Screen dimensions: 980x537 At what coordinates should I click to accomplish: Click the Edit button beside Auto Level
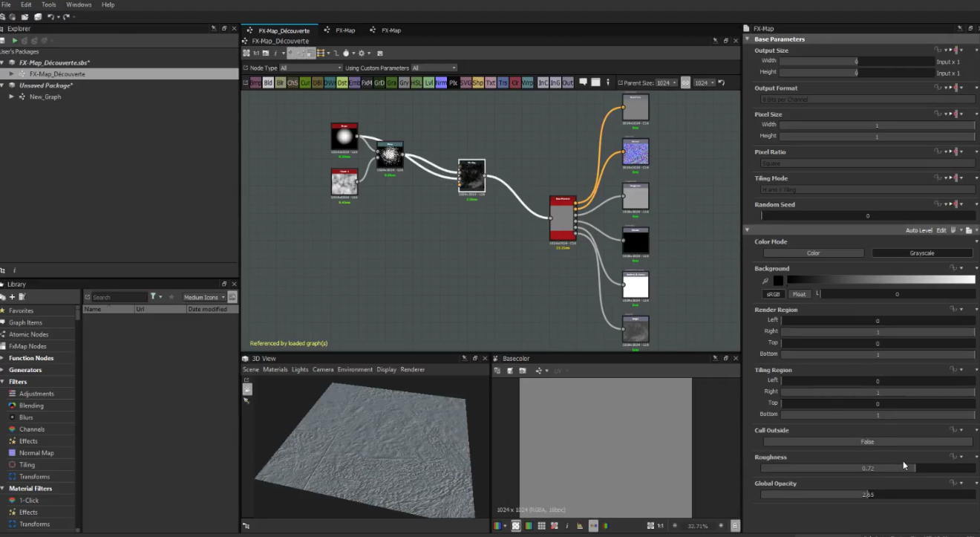click(941, 230)
